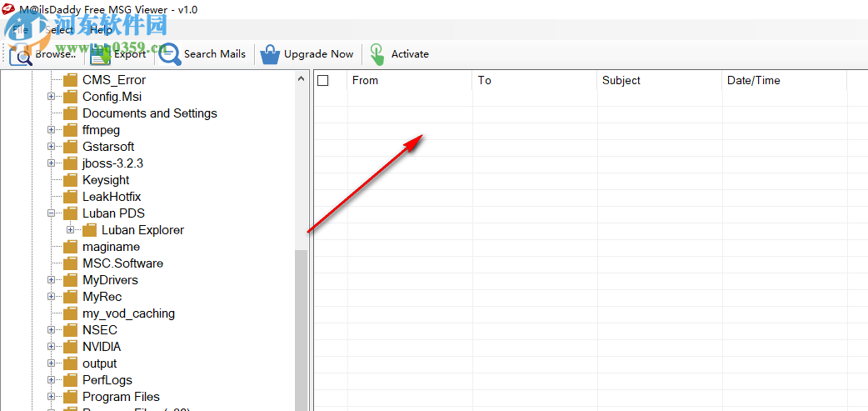Image resolution: width=868 pixels, height=411 pixels.
Task: Click the NSEC folder icon
Action: point(70,330)
